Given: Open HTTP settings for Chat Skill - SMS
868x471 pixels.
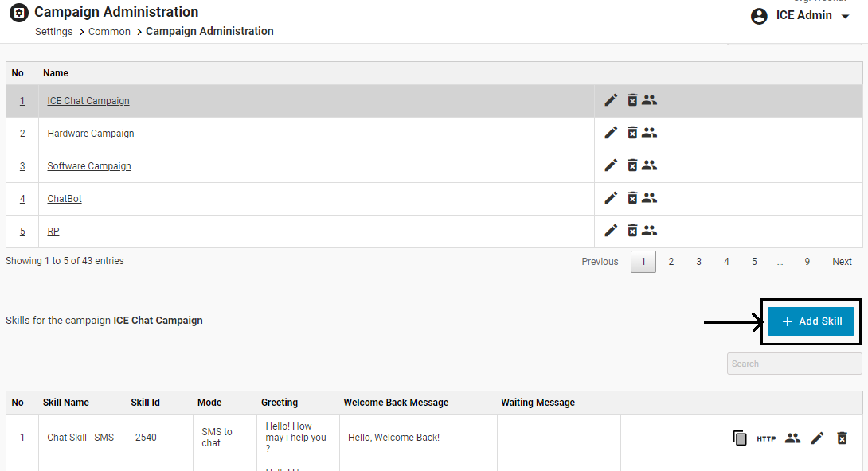Looking at the screenshot, I should point(766,438).
